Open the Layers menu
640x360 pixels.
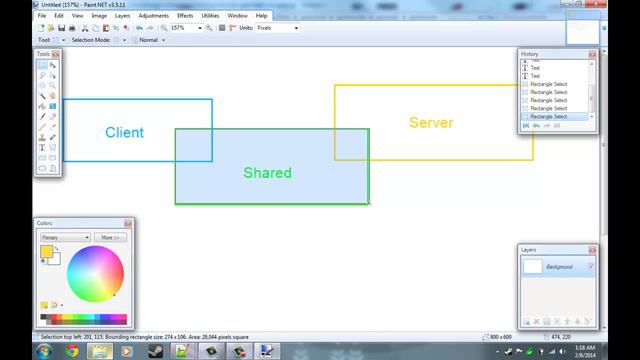pos(122,16)
